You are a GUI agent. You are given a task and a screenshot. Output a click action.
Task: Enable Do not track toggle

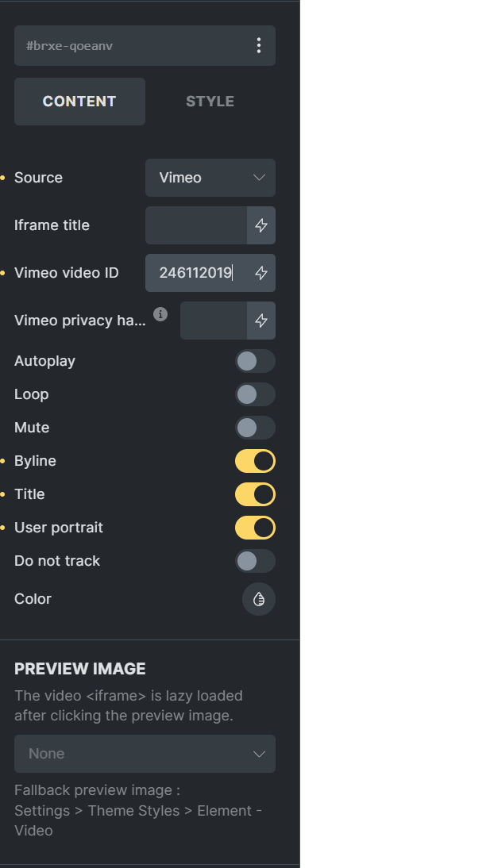(x=255, y=561)
